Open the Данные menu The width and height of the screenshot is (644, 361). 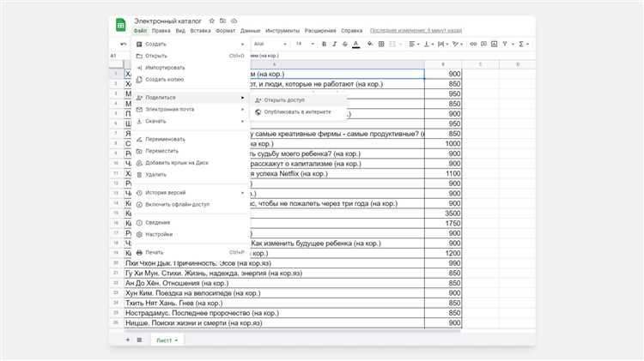click(251, 31)
